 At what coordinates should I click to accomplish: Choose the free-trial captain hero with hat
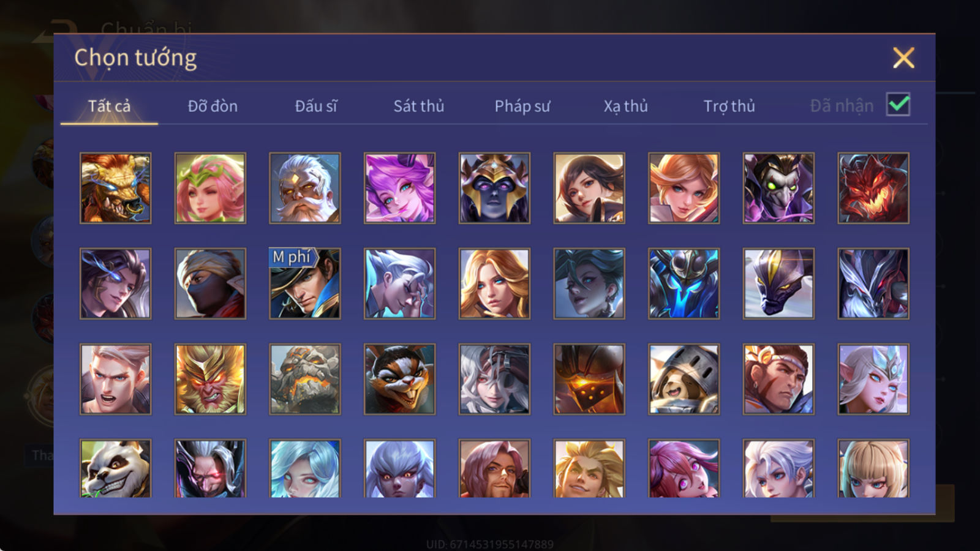click(305, 283)
